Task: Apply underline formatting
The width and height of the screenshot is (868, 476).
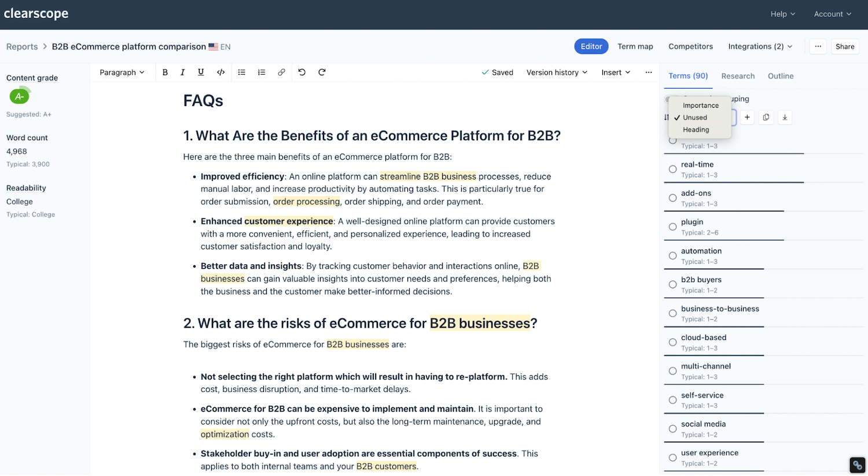Action: (201, 72)
